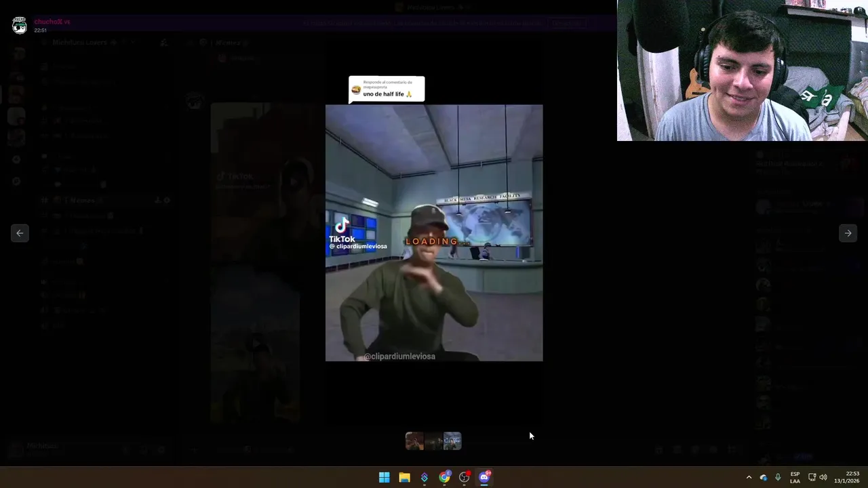Click the chuchoX username in the viewer
868x488 pixels.
[x=52, y=22]
